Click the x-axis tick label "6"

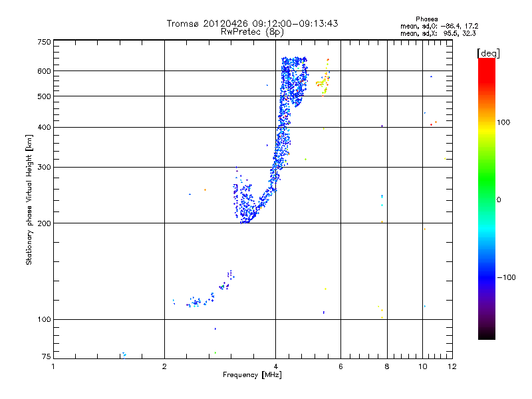(340, 366)
